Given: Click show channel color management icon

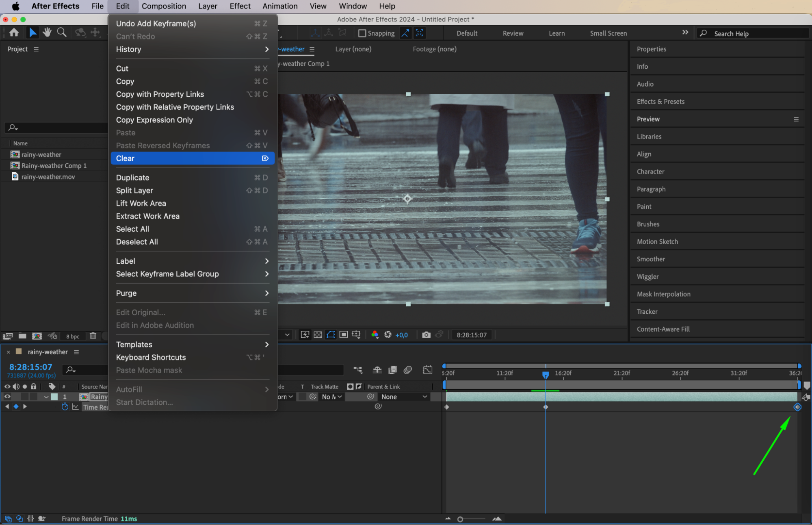Looking at the screenshot, I should 375,335.
